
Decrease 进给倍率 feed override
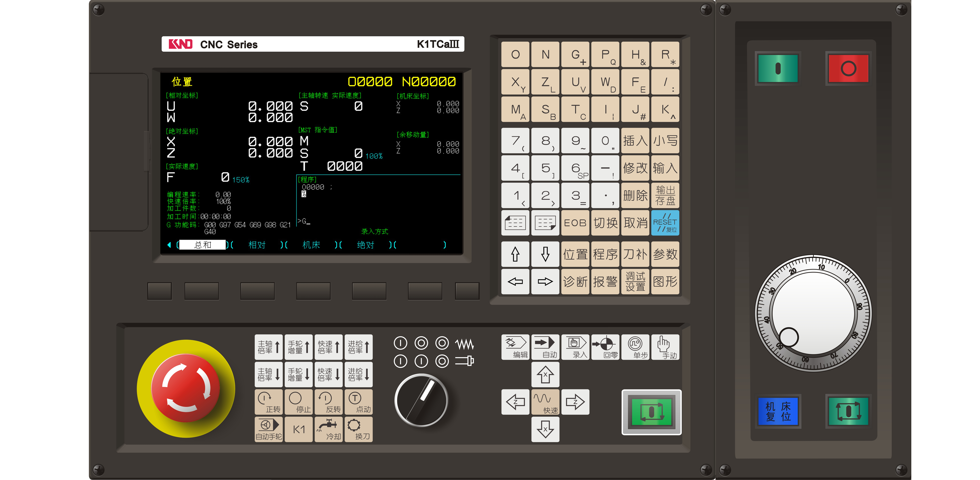click(x=359, y=375)
